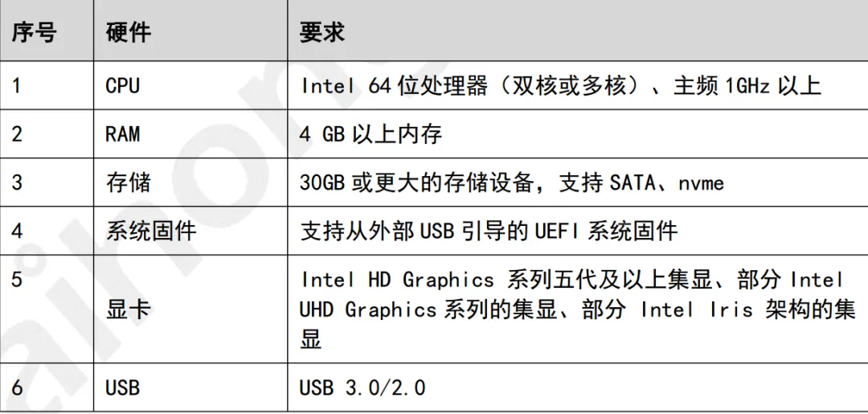
Task: Click the USB 3.0/2.0 requirement cell
Action: (x=362, y=387)
